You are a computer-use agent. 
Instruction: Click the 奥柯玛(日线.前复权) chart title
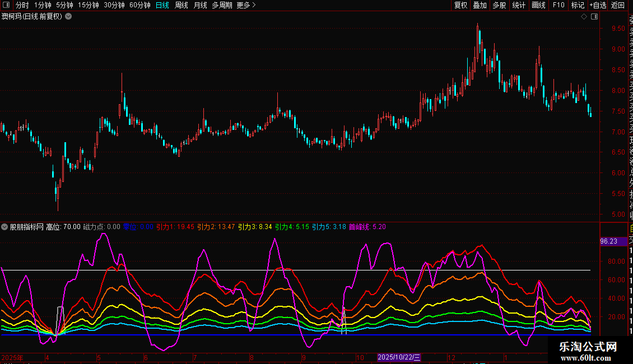[x=32, y=17]
